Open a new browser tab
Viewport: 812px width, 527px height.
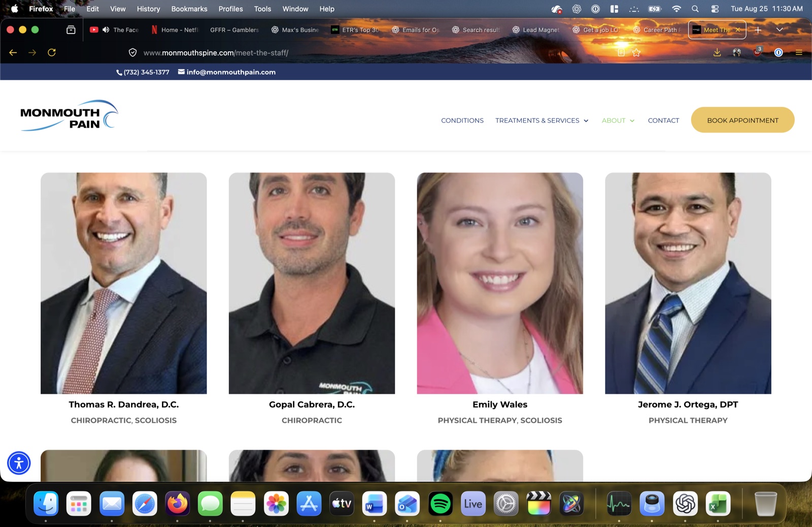click(x=758, y=30)
